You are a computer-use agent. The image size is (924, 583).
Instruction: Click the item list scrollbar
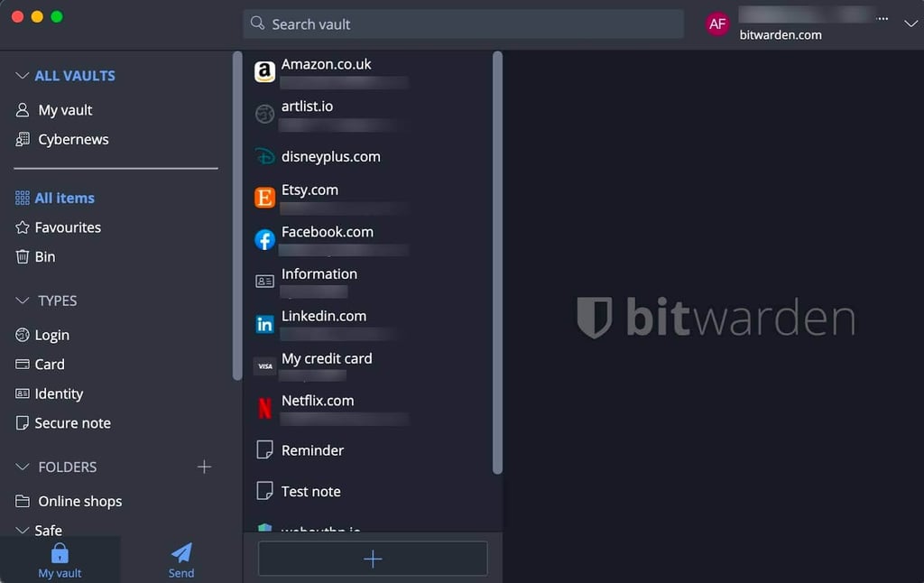(497, 263)
